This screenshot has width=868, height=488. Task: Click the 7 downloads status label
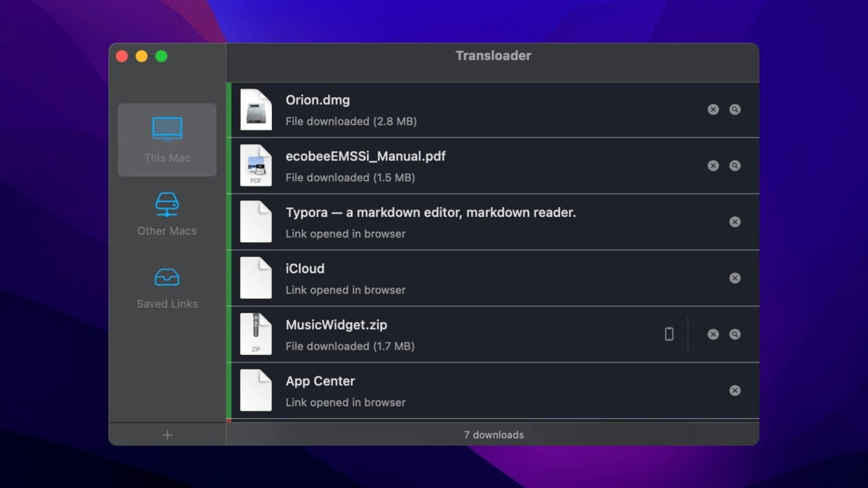click(x=493, y=435)
